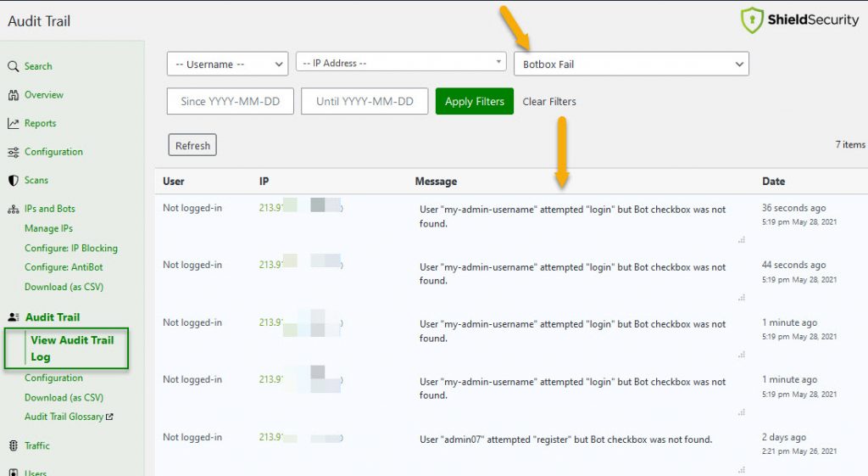Click the User column header
Viewport: 868px width, 476px height.
(173, 182)
